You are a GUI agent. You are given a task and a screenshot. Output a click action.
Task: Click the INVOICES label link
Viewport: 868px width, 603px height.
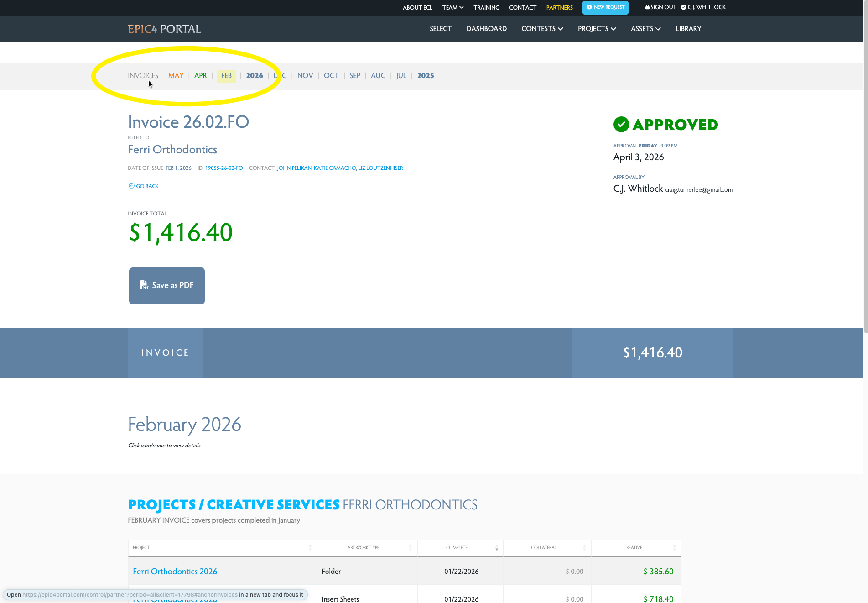tap(143, 76)
